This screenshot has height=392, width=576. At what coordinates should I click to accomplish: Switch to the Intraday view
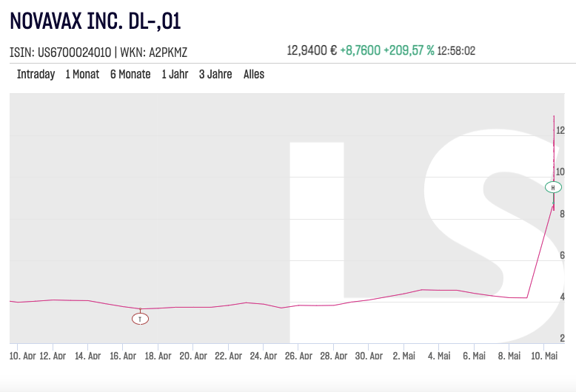pyautogui.click(x=36, y=75)
